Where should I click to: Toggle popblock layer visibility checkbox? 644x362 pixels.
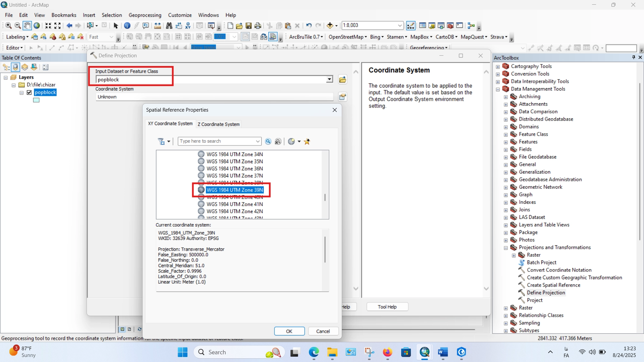tap(29, 93)
